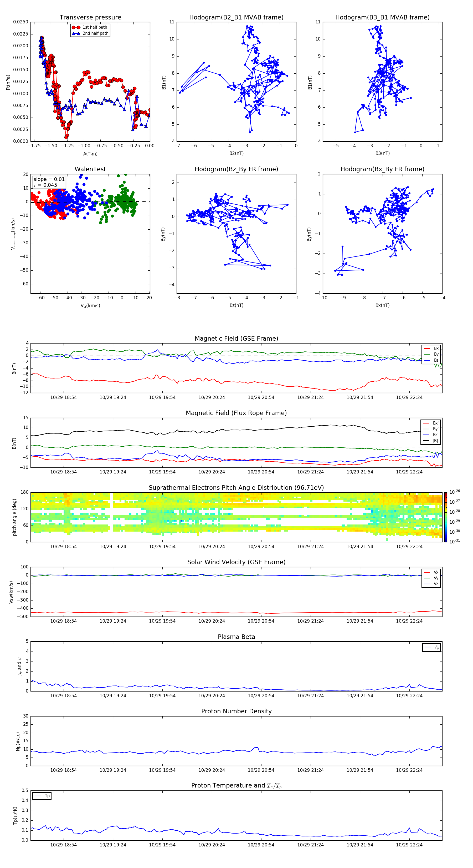This screenshot has height=868, width=473.
Task: Click the 'V_remaining(km/s)' y-axis label
Action: 13,234
